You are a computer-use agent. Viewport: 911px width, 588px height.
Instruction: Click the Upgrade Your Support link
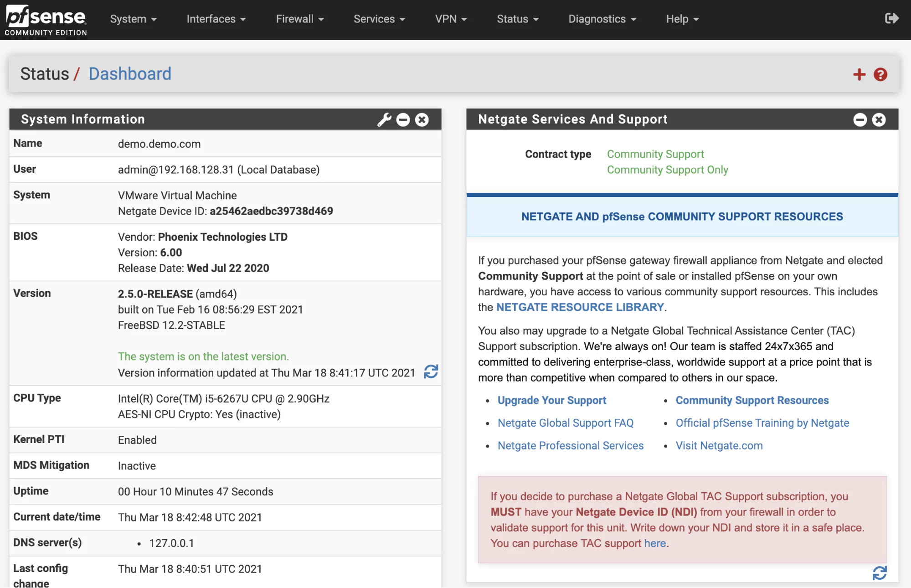(552, 400)
